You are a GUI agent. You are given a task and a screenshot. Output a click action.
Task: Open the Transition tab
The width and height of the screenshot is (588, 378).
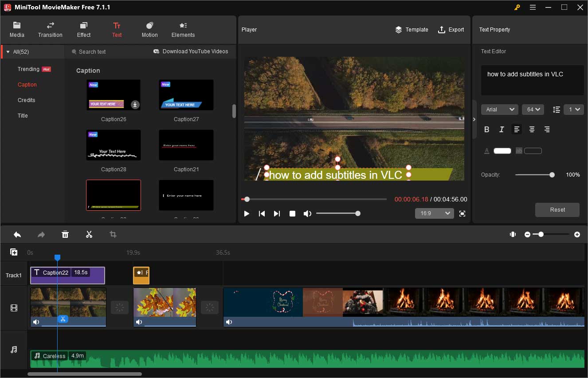point(50,30)
